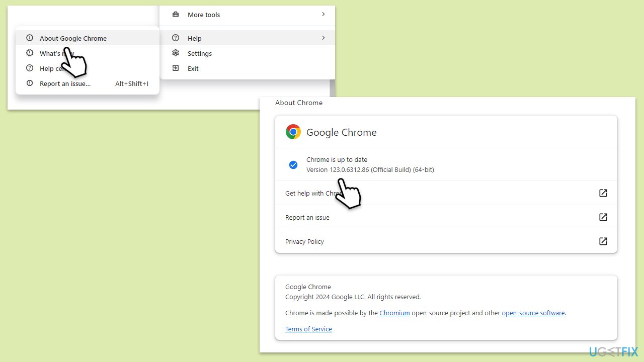
Task: Select What's new submenu item
Action: click(88, 53)
